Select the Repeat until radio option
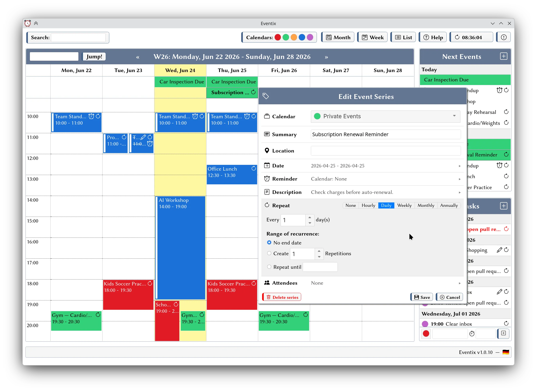Image resolution: width=537 pixels, height=392 pixels. 269,267
